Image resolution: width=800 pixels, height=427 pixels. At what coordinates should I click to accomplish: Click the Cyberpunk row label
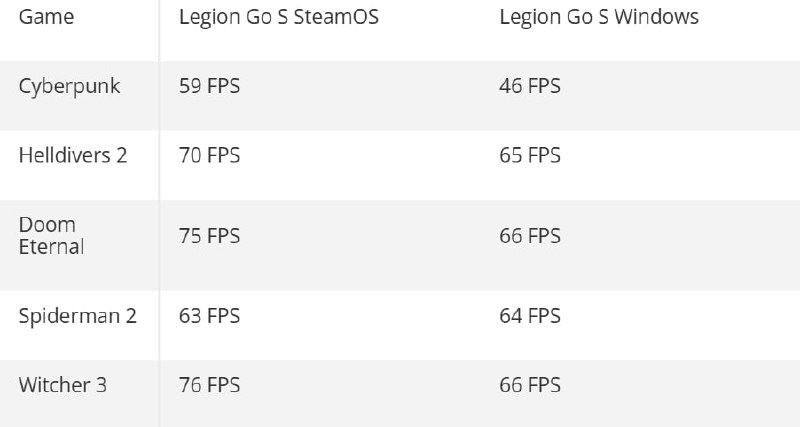tap(69, 86)
